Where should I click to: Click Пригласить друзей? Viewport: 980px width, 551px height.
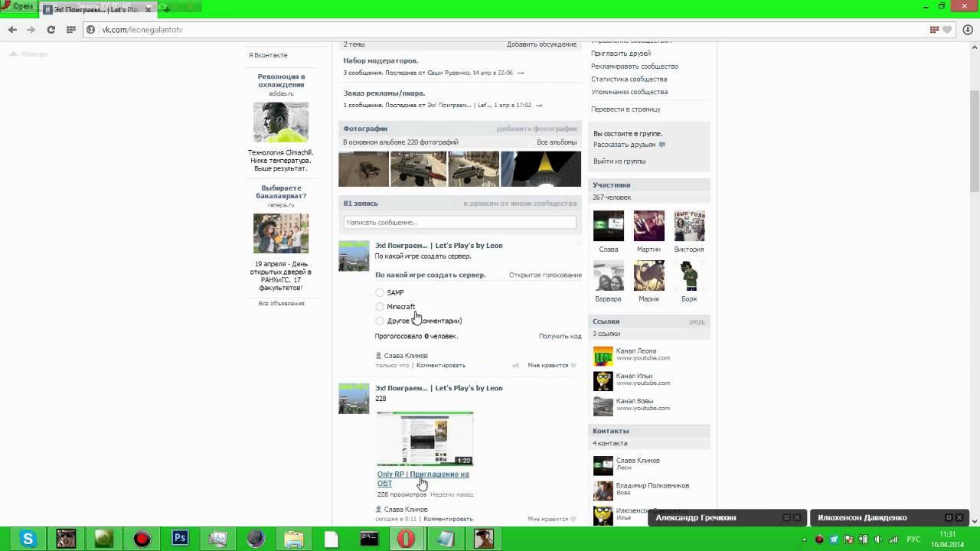621,54
